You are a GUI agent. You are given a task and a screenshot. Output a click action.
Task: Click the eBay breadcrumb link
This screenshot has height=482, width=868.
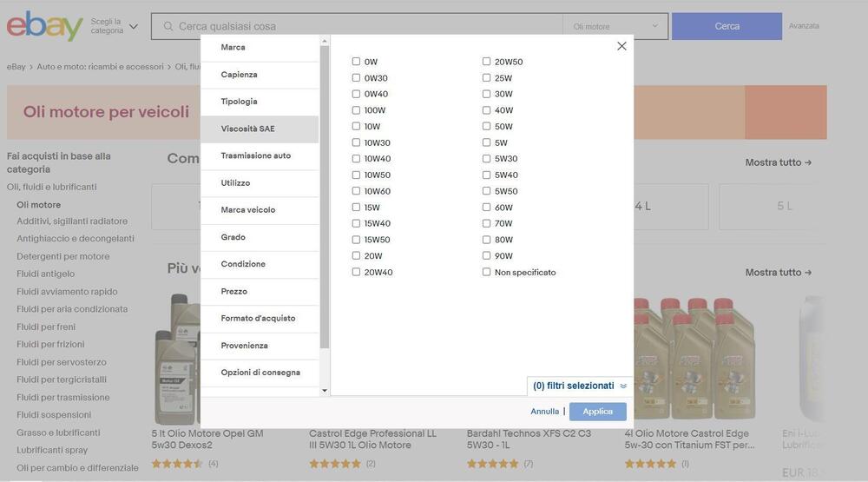pyautogui.click(x=16, y=67)
